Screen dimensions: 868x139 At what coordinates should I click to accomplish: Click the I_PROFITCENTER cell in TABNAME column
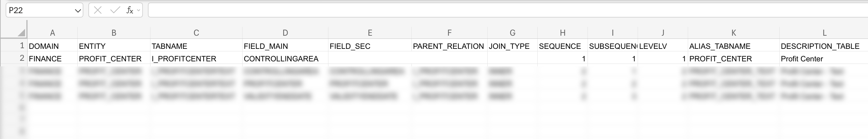pos(196,59)
